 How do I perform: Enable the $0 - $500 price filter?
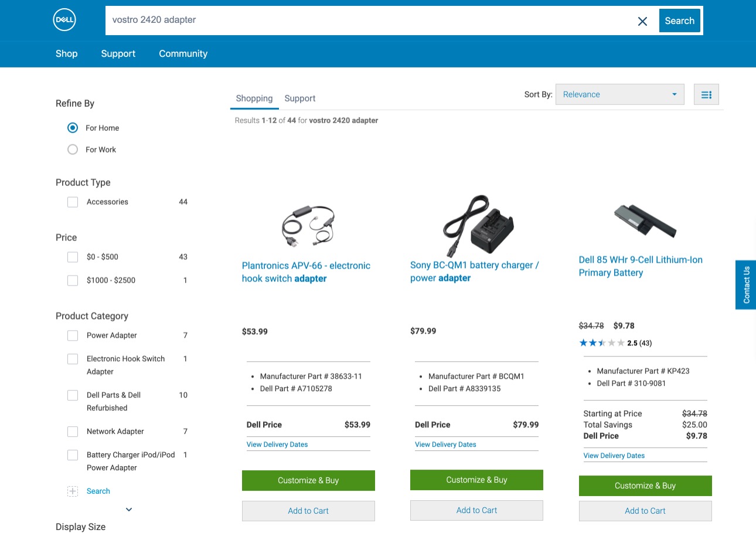(x=73, y=257)
